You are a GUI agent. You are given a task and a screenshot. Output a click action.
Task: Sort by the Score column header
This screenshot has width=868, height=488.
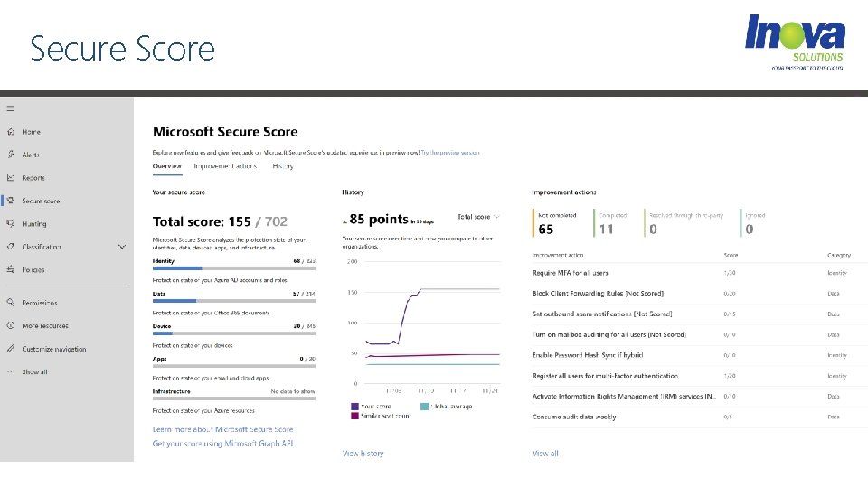tap(731, 255)
